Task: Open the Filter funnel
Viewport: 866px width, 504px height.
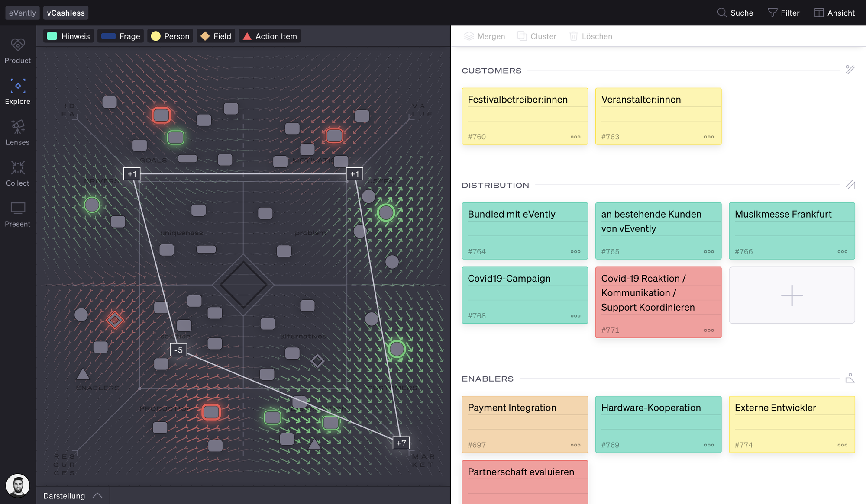Action: [772, 13]
